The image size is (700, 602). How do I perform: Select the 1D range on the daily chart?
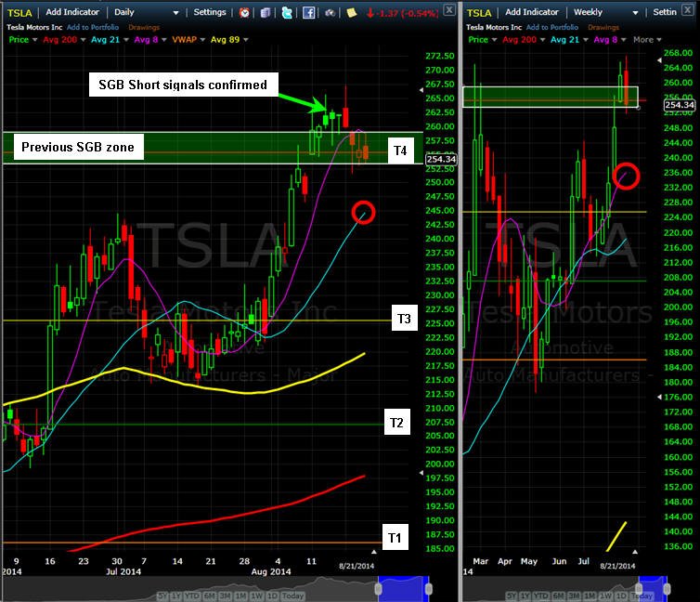[x=272, y=595]
